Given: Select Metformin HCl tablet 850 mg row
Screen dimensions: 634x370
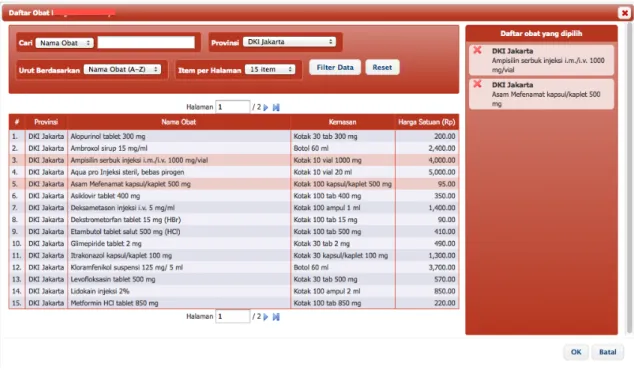Looking at the screenshot, I should [234, 303].
